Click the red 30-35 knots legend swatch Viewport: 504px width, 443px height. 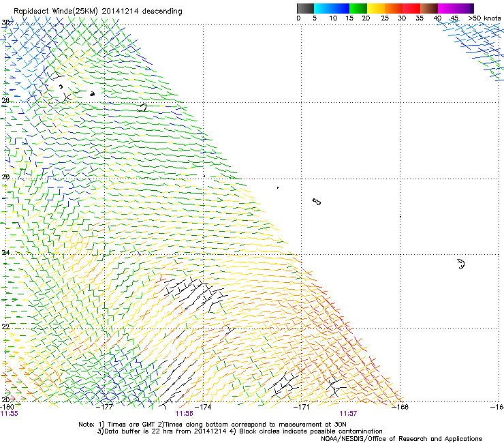411,8
